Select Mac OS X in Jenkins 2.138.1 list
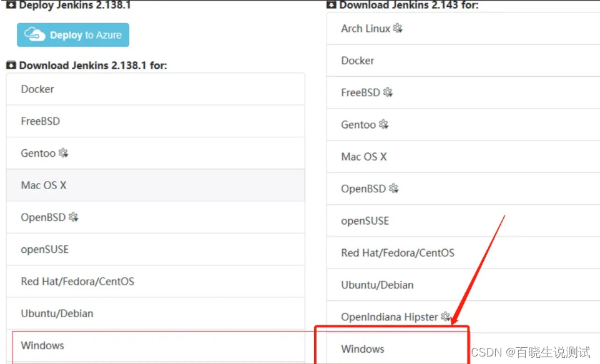This screenshot has width=600, height=364. 155,185
